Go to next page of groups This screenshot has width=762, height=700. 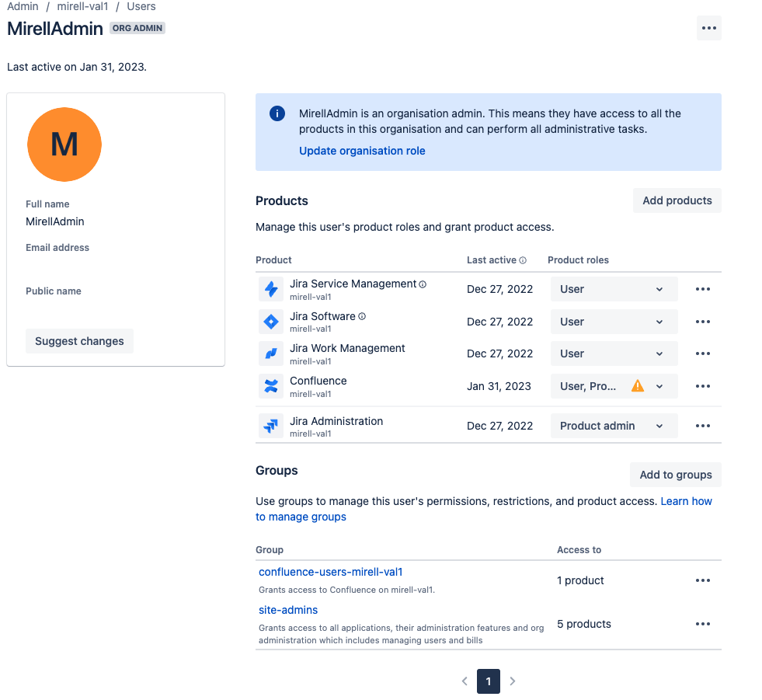tap(512, 681)
